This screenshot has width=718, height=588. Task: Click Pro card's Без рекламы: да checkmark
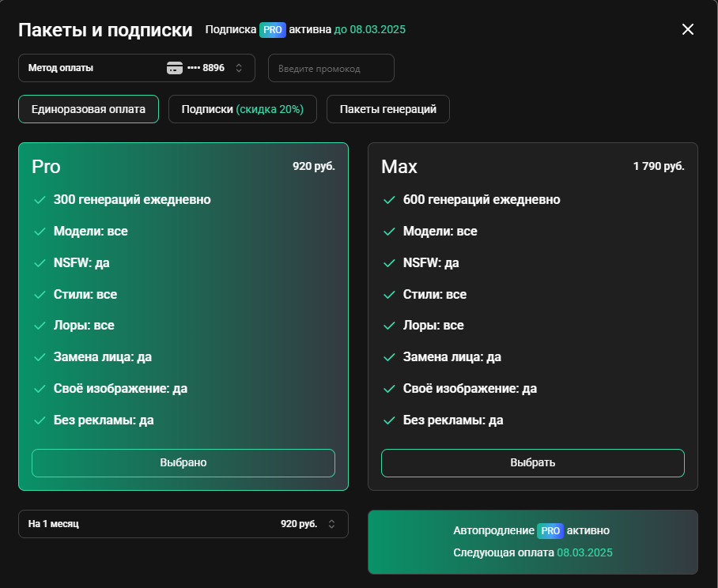click(x=40, y=420)
